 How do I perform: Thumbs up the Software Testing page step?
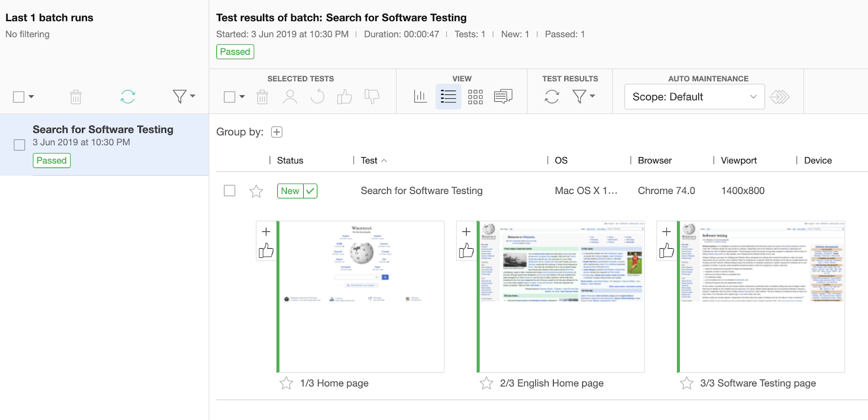coord(667,250)
